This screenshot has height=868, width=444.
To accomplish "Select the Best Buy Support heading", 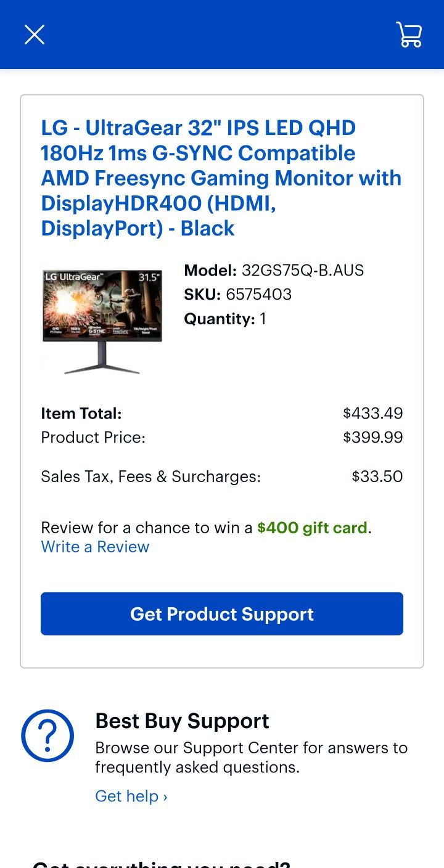I will [182, 721].
